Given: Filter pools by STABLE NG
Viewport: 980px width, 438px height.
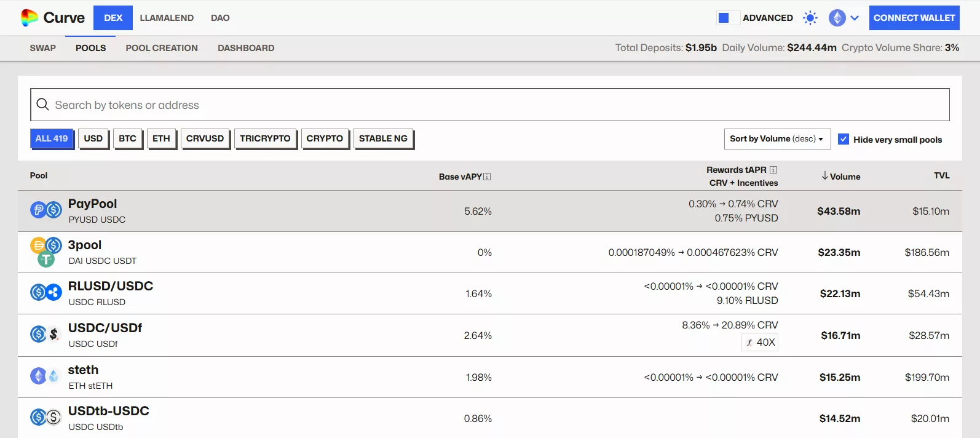Looking at the screenshot, I should 383,138.
